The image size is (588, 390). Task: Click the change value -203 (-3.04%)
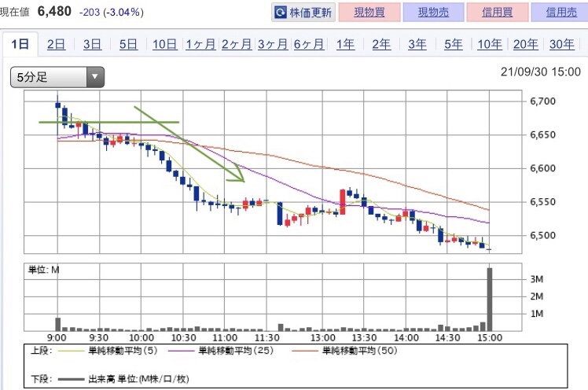[x=112, y=13]
